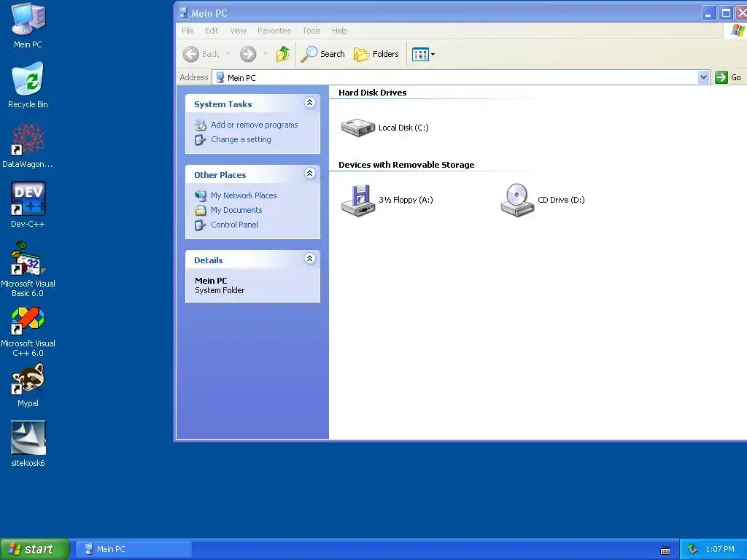Image resolution: width=747 pixels, height=560 pixels.
Task: Toggle the Folders pane button
Action: 376,54
